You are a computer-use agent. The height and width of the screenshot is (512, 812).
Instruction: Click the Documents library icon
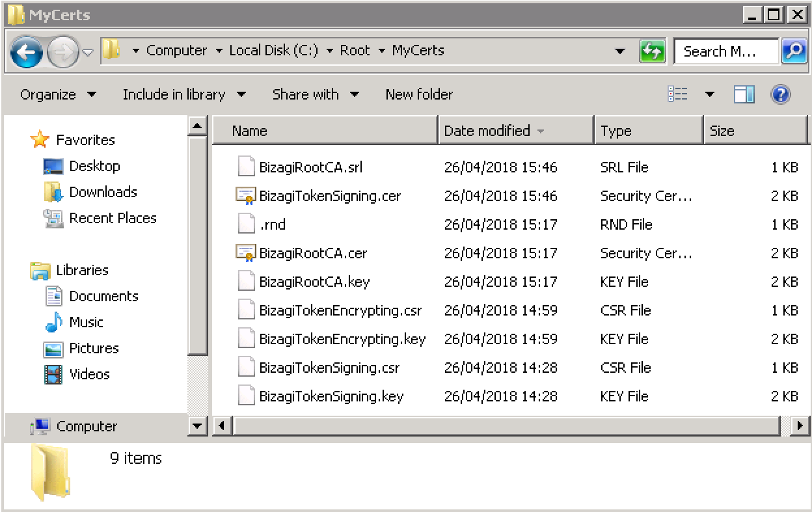53,297
